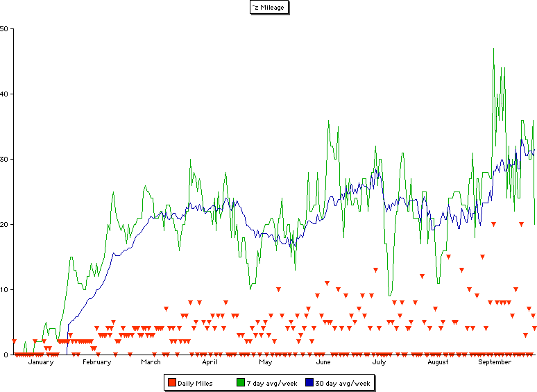Click the 40 value on the y-axis
The width and height of the screenshot is (537, 392).
[3, 94]
